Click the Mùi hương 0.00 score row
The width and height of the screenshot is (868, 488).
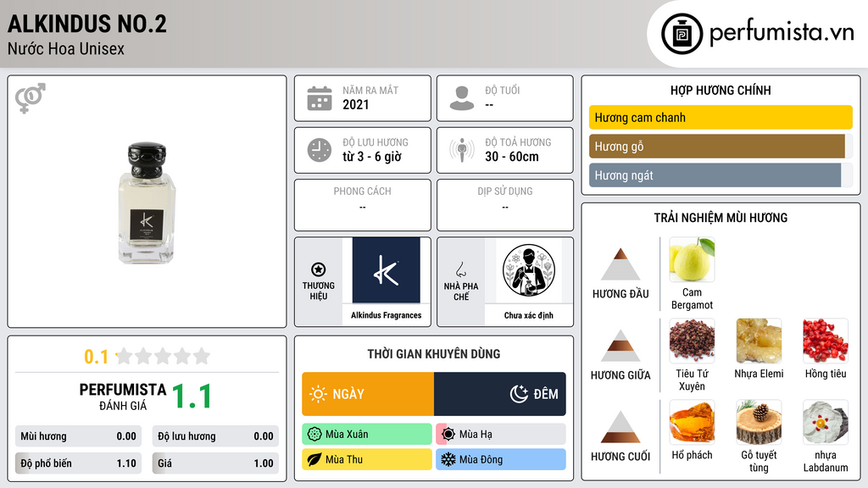pos(78,436)
